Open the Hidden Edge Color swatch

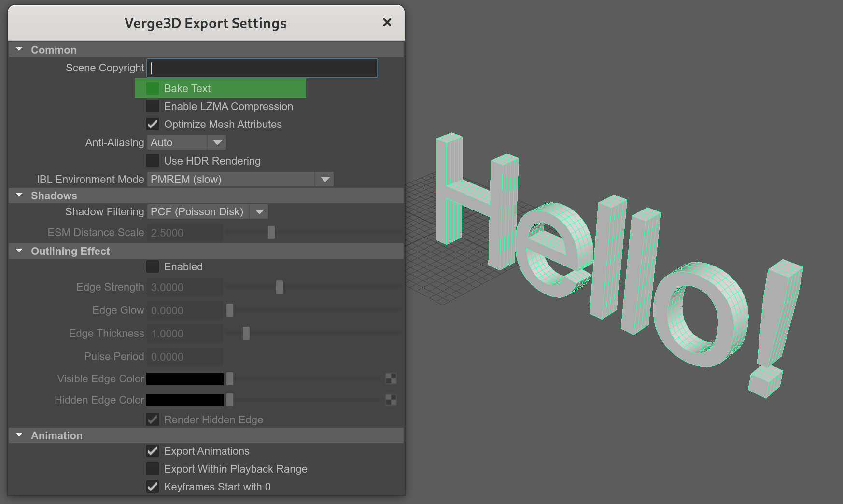pyautogui.click(x=185, y=400)
